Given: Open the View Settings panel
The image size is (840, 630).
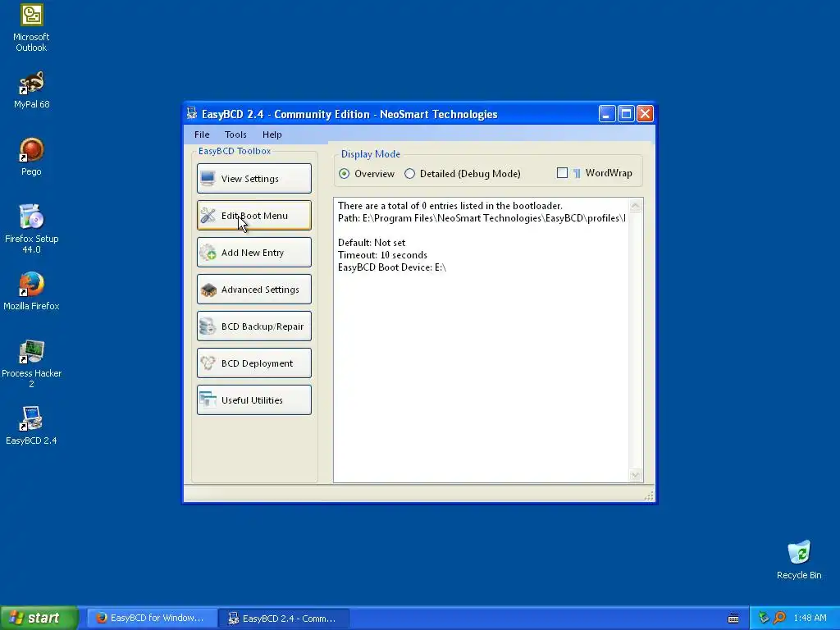Looking at the screenshot, I should coord(254,178).
